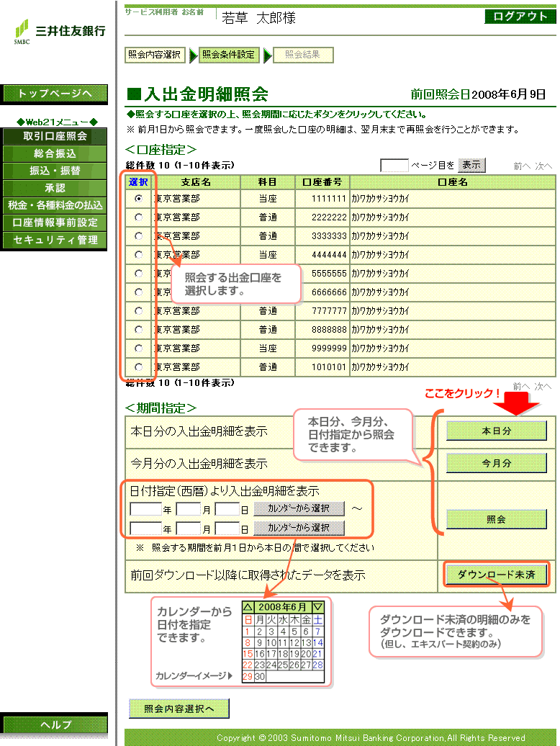Select radio for account 4444444

tap(139, 254)
